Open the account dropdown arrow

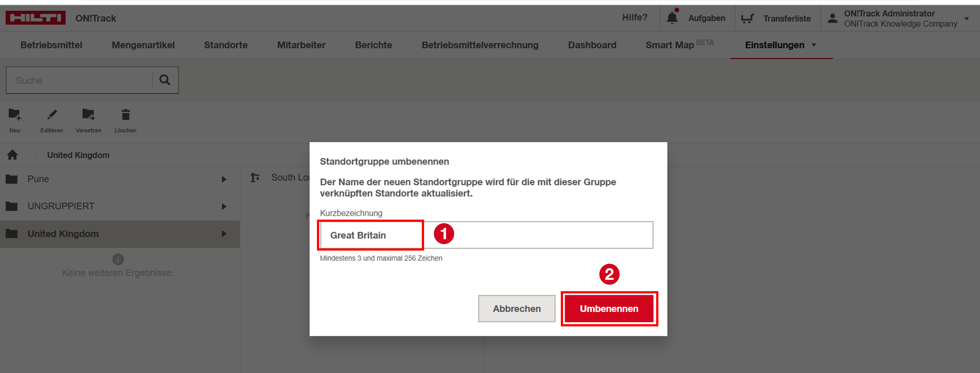[x=967, y=19]
